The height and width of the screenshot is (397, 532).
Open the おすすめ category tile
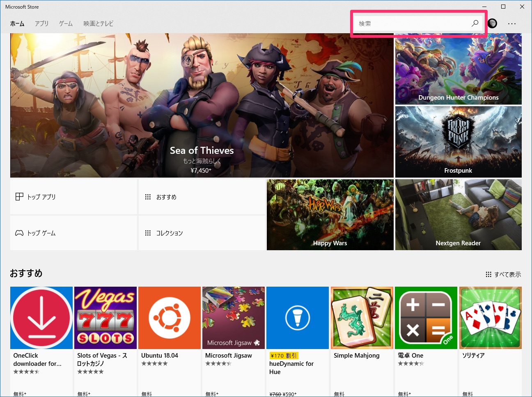pyautogui.click(x=202, y=196)
